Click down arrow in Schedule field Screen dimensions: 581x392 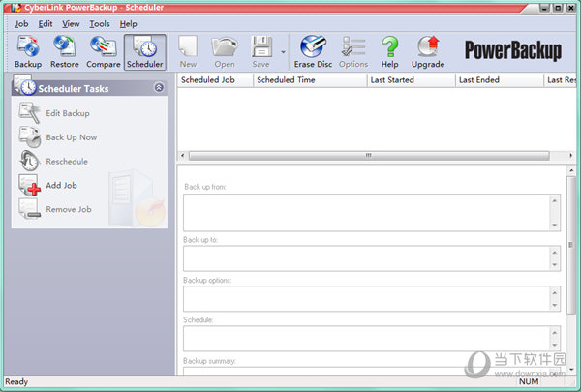click(554, 345)
